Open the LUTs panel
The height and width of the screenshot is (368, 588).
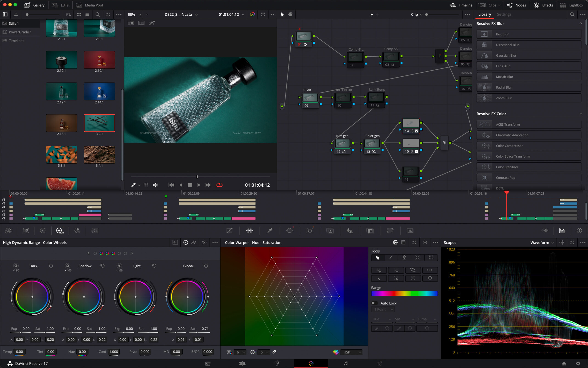click(x=60, y=5)
